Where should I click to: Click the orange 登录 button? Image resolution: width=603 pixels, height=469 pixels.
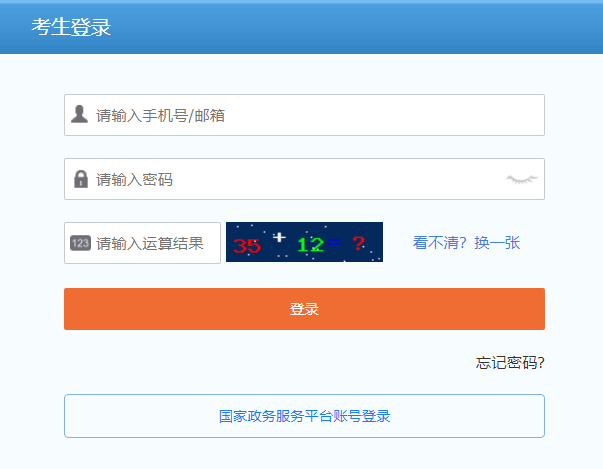pos(304,309)
